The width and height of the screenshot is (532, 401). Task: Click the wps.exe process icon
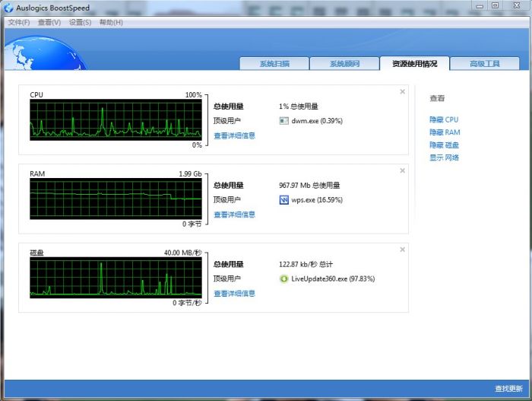point(283,200)
